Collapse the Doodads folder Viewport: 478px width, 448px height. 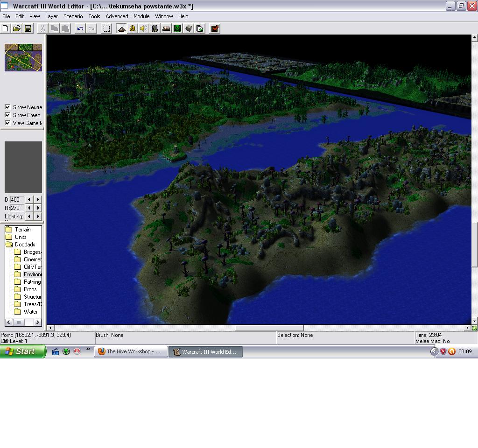[21, 245]
